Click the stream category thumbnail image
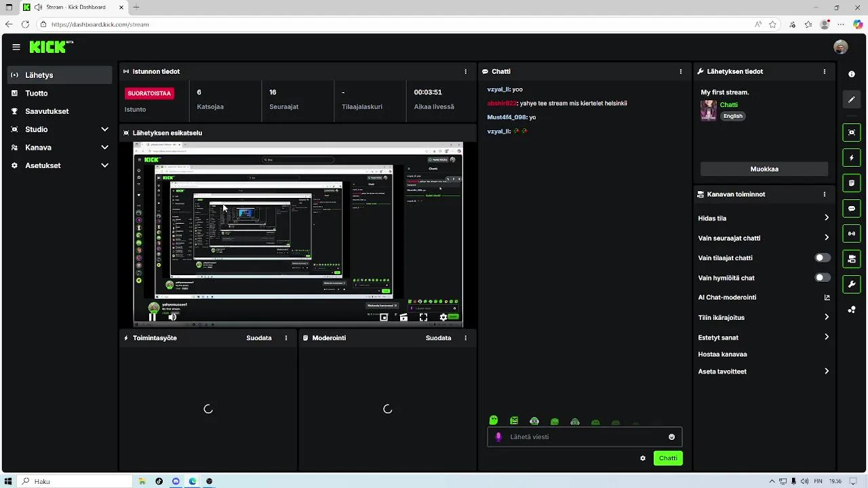The height and width of the screenshot is (488, 868). [x=709, y=110]
